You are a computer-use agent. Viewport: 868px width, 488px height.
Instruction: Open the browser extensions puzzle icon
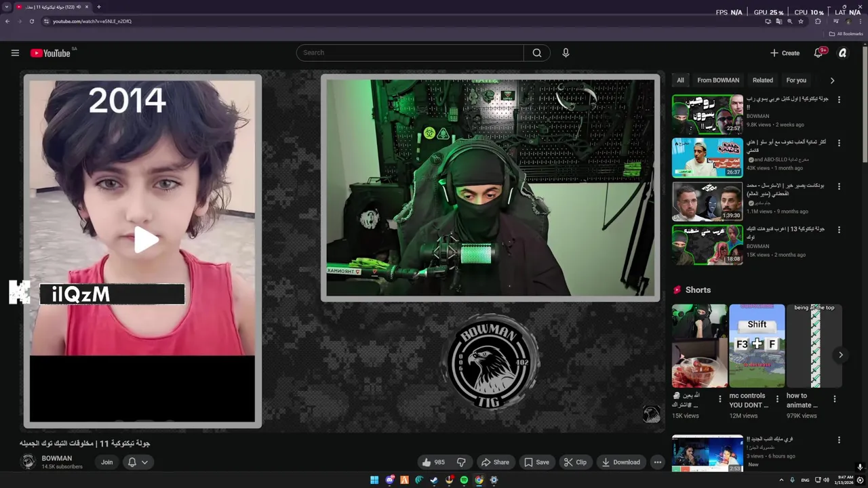818,21
